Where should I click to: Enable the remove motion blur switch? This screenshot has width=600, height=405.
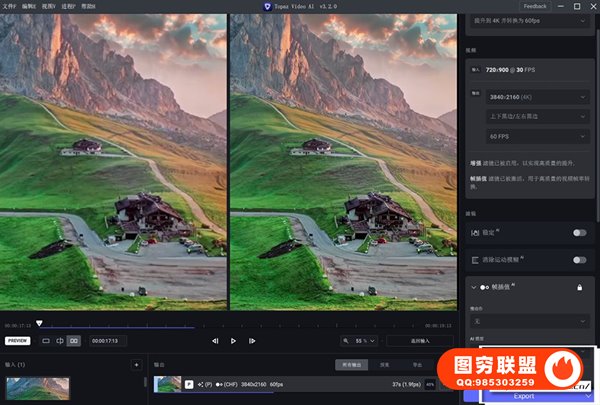pos(578,259)
